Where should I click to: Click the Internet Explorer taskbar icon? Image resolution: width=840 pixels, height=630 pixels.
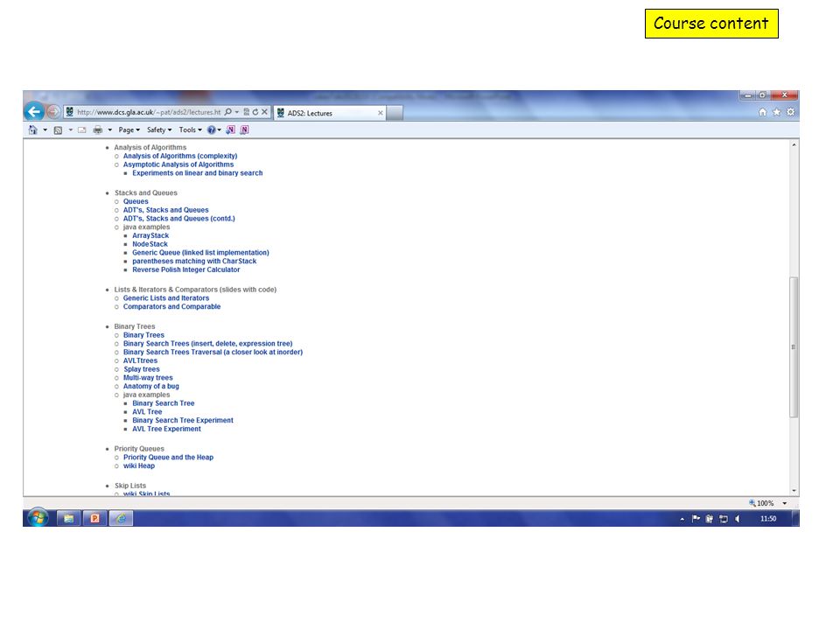click(122, 518)
